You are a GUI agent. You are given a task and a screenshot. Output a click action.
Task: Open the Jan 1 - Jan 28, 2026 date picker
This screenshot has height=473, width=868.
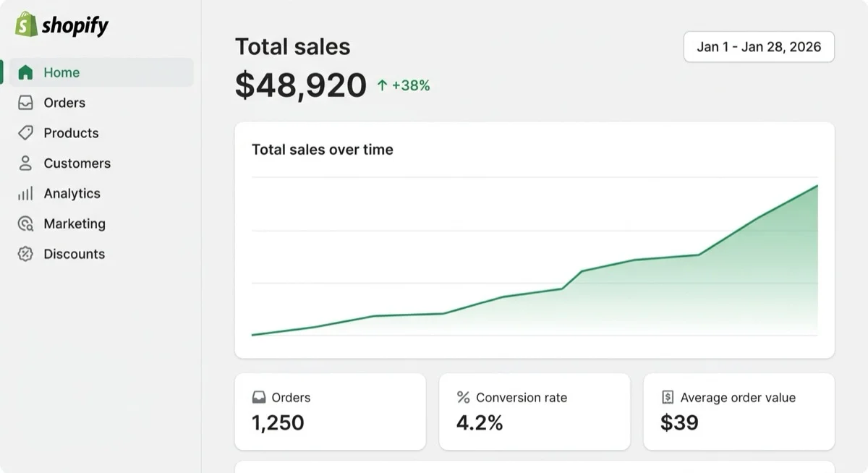(x=759, y=47)
